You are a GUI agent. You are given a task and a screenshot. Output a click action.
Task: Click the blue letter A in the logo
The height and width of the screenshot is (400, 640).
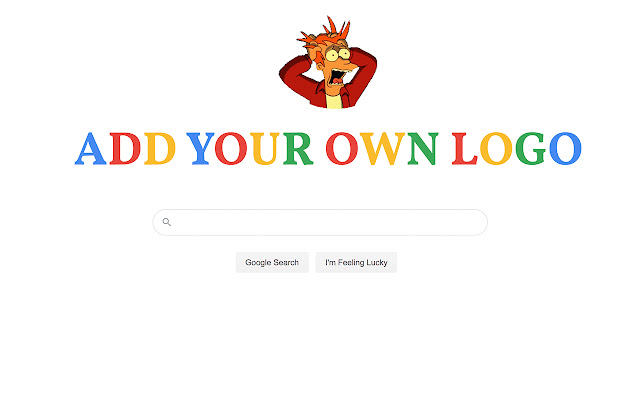[91, 149]
